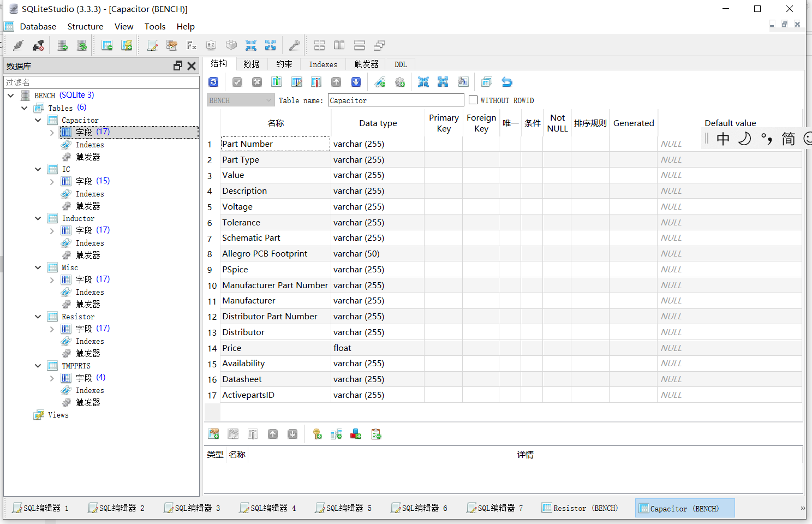Open the Structure menu
Screen dimensions: 812x524
coord(85,26)
